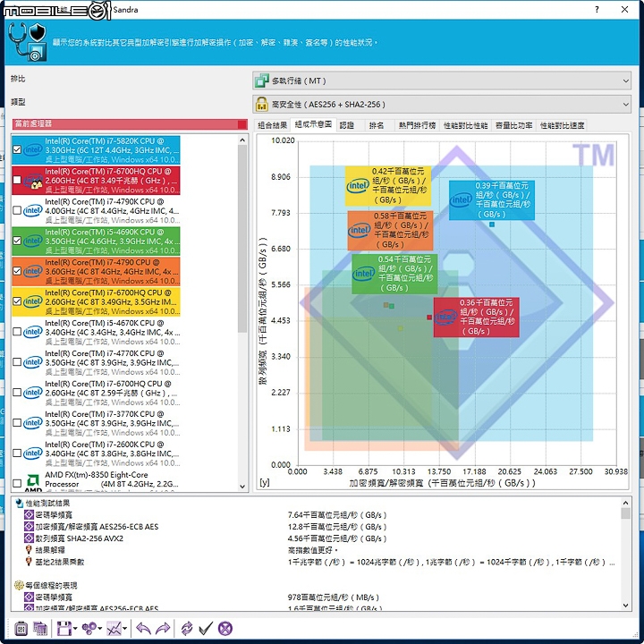Open the 多執行緒 (MT) dropdown
The height and width of the screenshot is (644, 644).
pos(442,80)
